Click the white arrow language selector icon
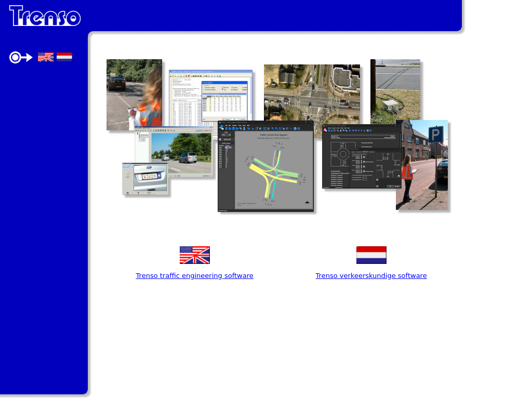 21,58
